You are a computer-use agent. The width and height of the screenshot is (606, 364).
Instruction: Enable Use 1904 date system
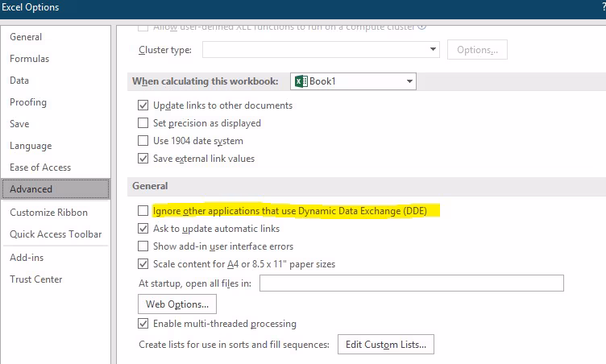[x=143, y=141]
